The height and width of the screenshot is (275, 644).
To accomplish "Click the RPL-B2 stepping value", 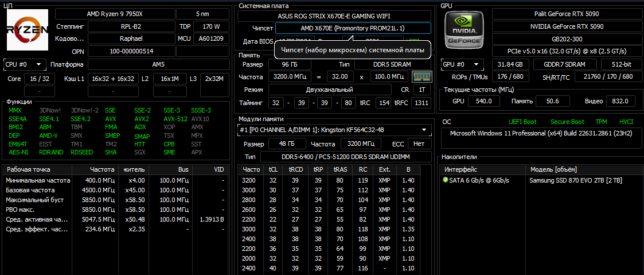I will tap(131, 27).
